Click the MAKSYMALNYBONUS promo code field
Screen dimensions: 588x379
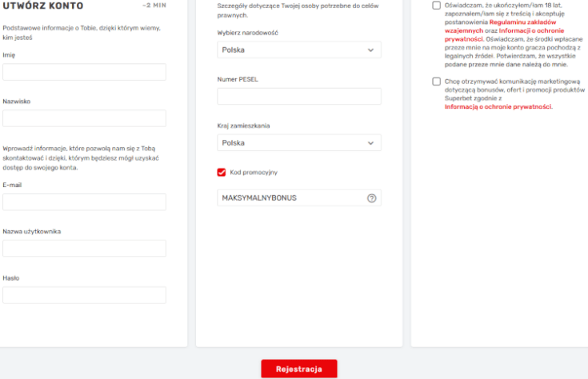[288, 198]
